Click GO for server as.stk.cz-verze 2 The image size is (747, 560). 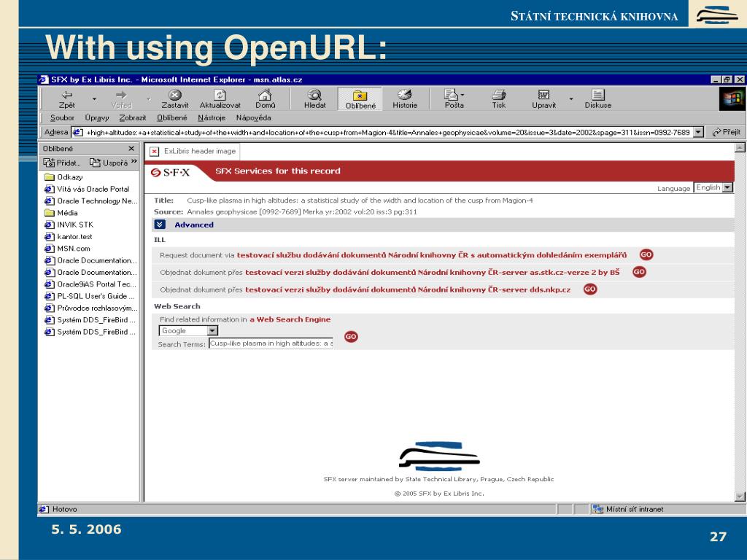point(639,272)
